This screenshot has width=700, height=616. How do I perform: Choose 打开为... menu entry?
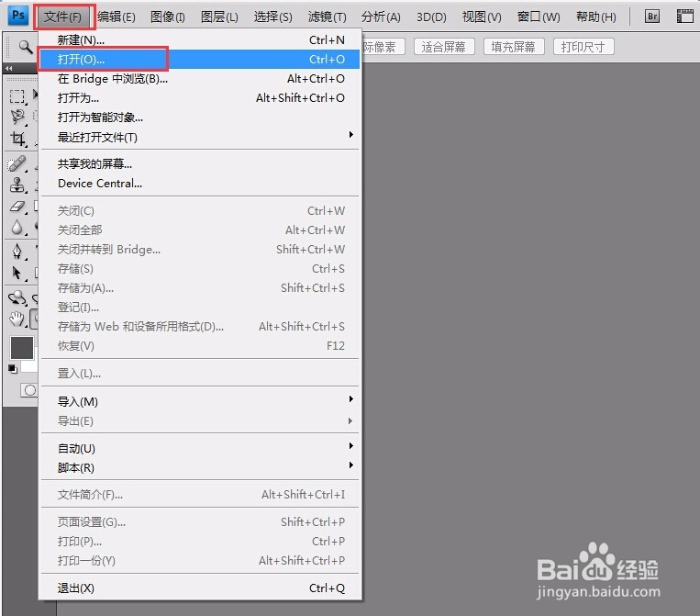point(200,98)
